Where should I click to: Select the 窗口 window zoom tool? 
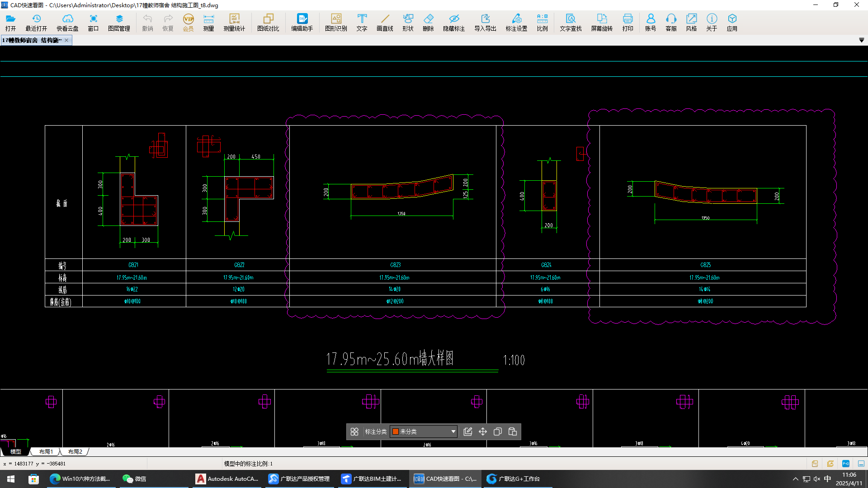tap(93, 22)
